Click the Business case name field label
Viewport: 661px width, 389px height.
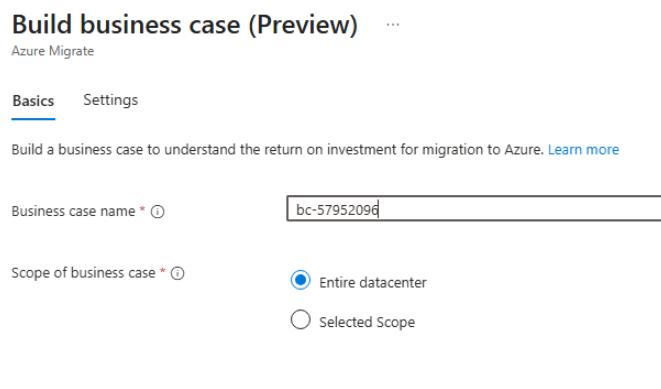73,211
